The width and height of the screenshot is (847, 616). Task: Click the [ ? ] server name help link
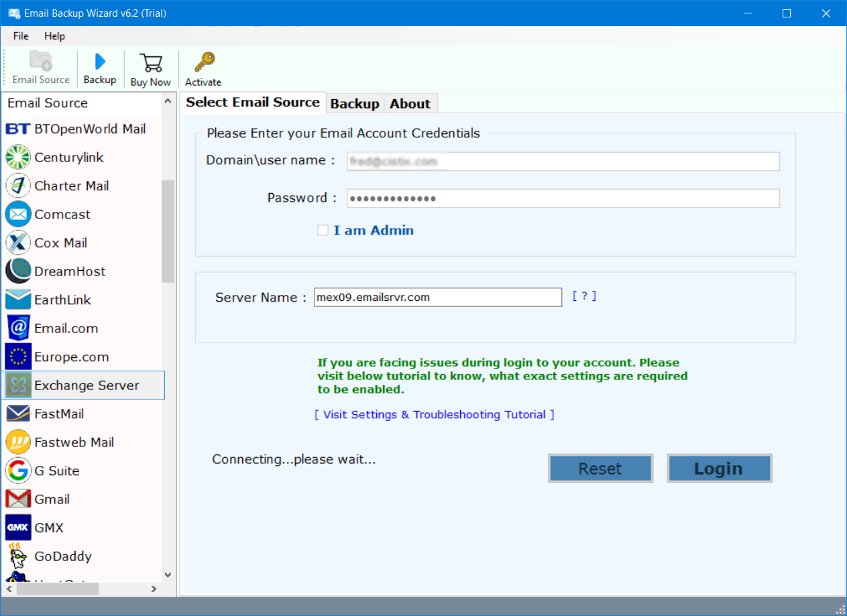pyautogui.click(x=584, y=296)
